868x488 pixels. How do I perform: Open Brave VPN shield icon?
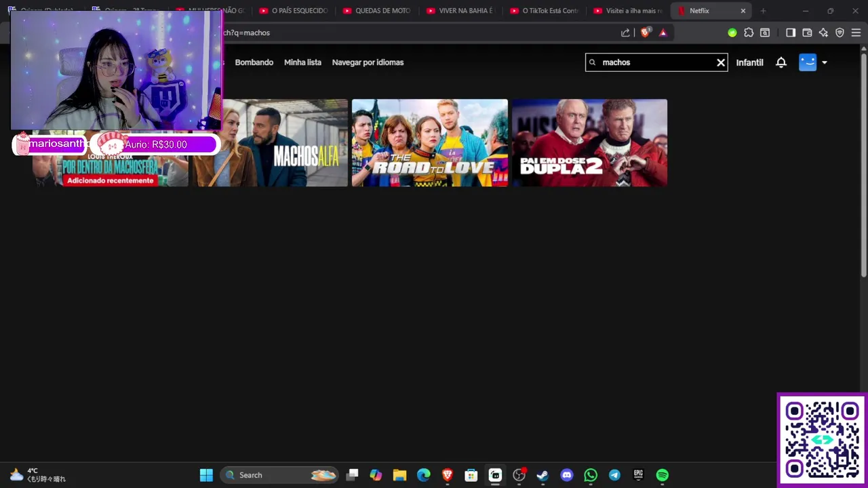pyautogui.click(x=840, y=33)
